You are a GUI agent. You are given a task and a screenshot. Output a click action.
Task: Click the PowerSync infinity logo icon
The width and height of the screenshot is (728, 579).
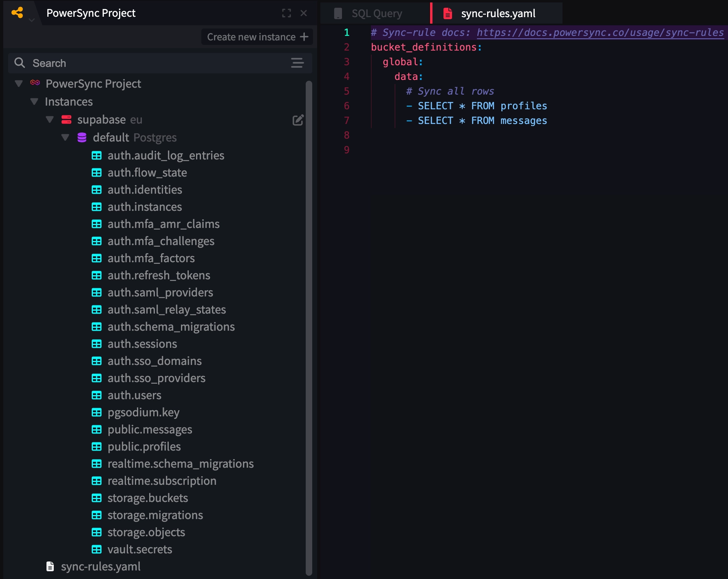click(35, 83)
